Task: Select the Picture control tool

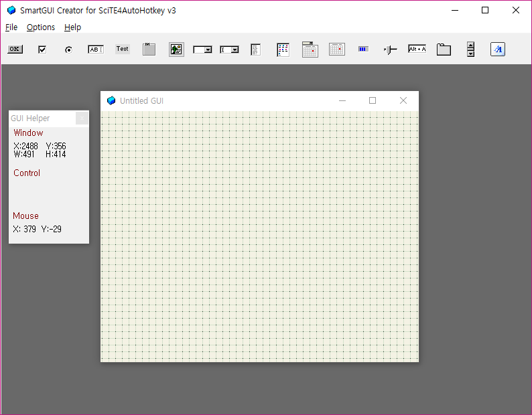Action: click(176, 50)
